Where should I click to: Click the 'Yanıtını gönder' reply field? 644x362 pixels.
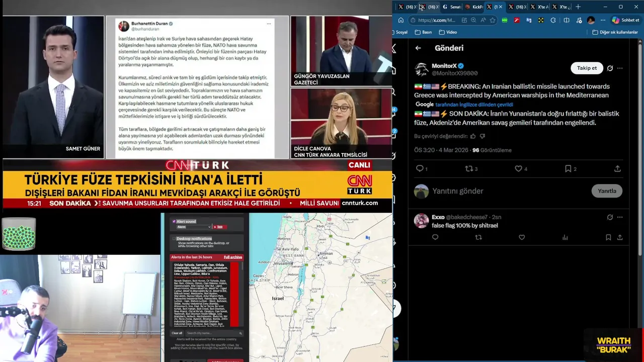(x=508, y=191)
